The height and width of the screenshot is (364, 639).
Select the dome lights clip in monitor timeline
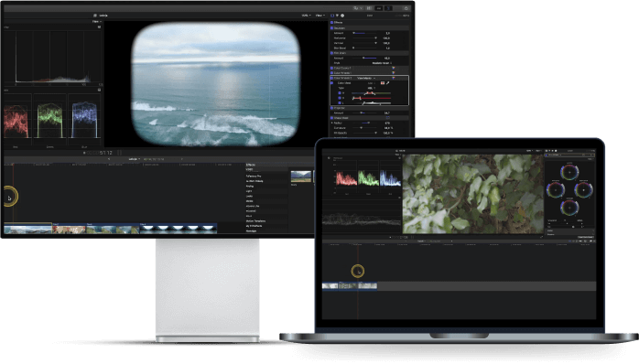click(179, 230)
